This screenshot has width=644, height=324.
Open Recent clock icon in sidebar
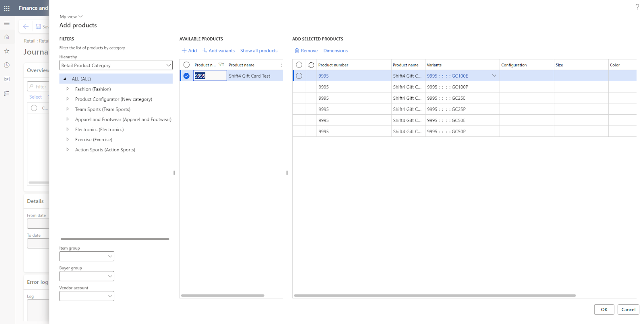tap(7, 65)
